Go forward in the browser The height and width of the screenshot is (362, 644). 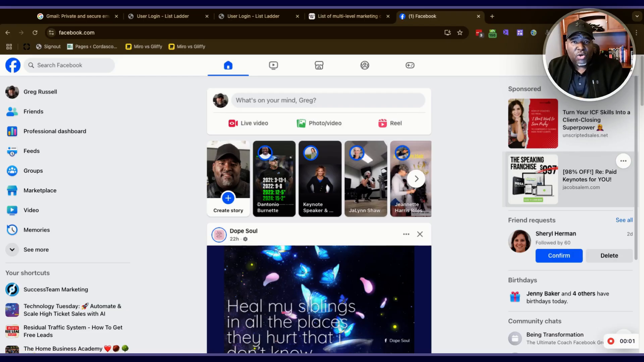click(21, 33)
